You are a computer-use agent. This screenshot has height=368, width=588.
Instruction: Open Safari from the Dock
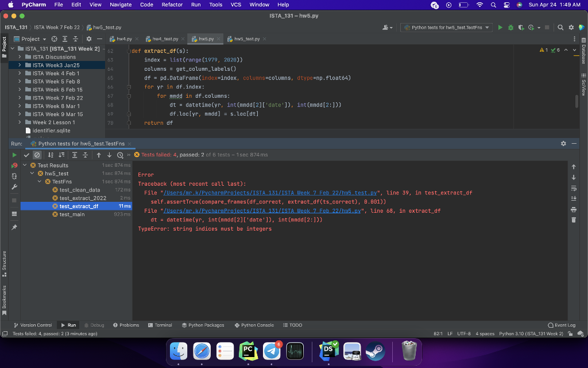pyautogui.click(x=202, y=351)
